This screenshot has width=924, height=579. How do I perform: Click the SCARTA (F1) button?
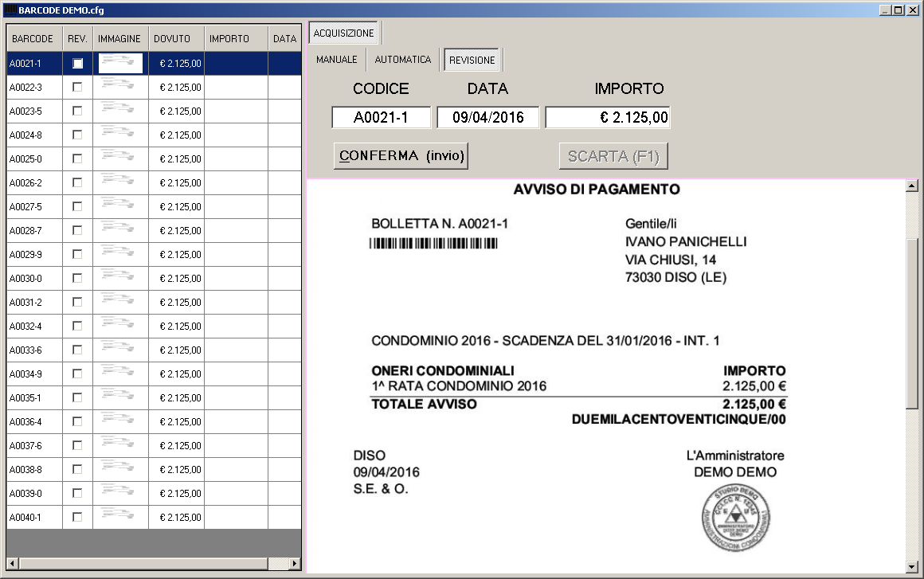(x=613, y=156)
